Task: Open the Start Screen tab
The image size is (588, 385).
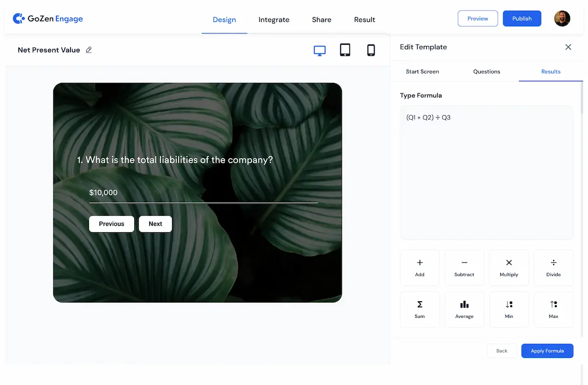Action: click(422, 72)
